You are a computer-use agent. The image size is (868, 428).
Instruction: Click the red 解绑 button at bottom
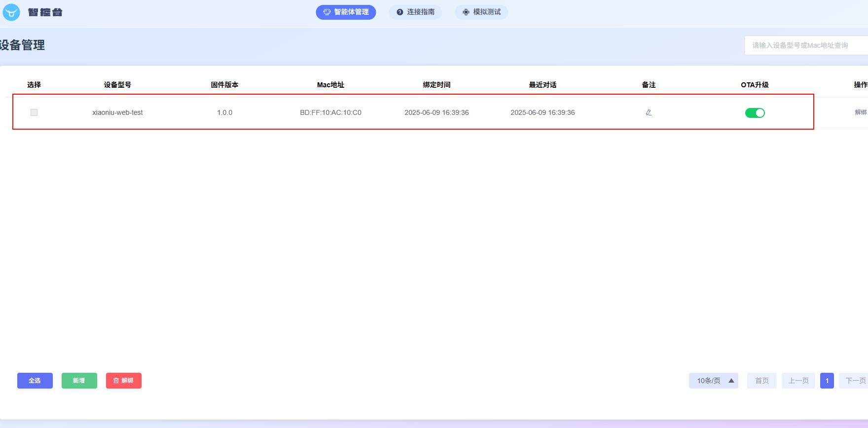click(x=124, y=381)
